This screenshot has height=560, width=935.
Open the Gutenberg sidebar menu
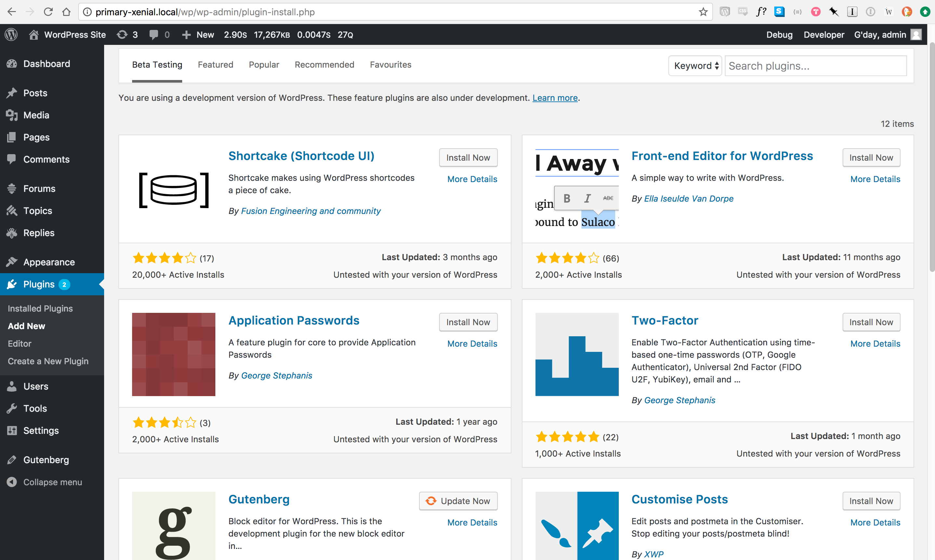tap(52, 460)
